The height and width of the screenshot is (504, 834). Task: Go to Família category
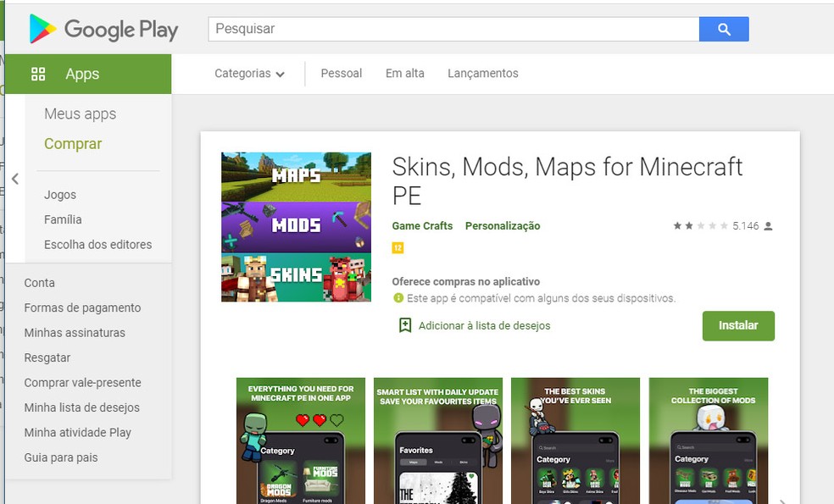pyautogui.click(x=63, y=219)
